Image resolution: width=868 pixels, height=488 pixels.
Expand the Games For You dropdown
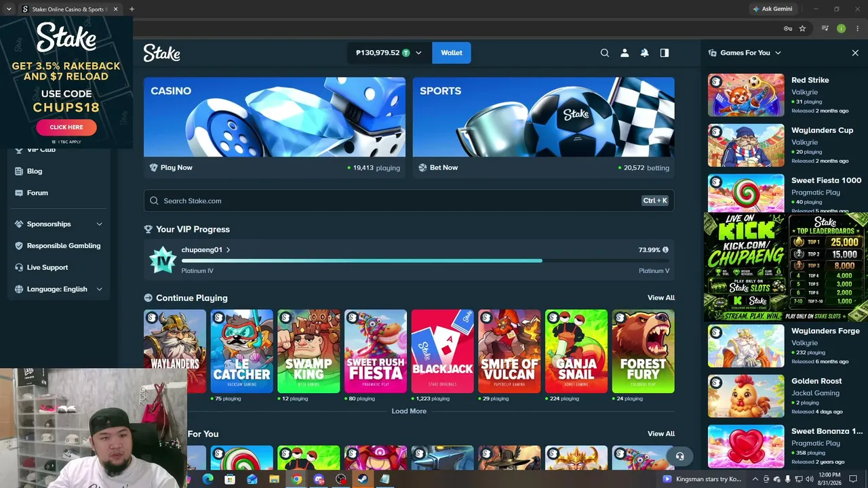coord(778,53)
